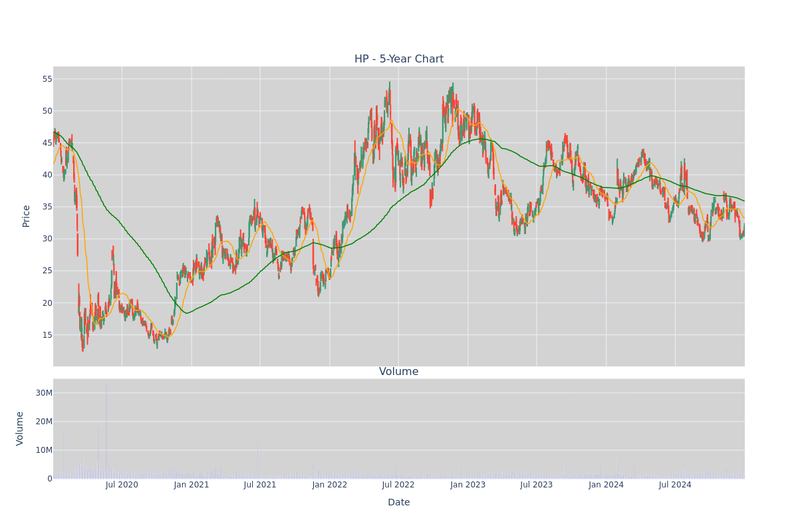Click the rotated "Price" y-axis label

click(x=27, y=216)
